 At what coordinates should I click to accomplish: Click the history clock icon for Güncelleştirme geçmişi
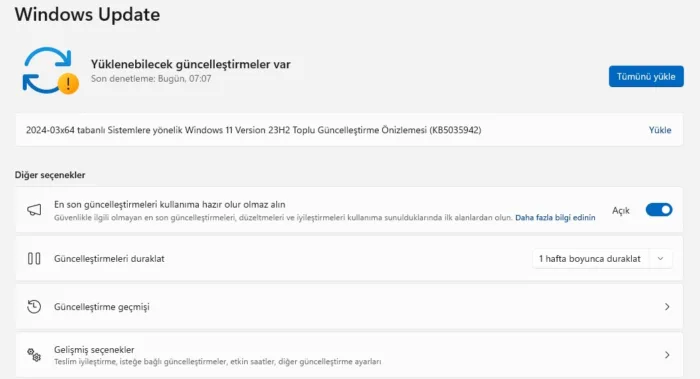point(34,307)
